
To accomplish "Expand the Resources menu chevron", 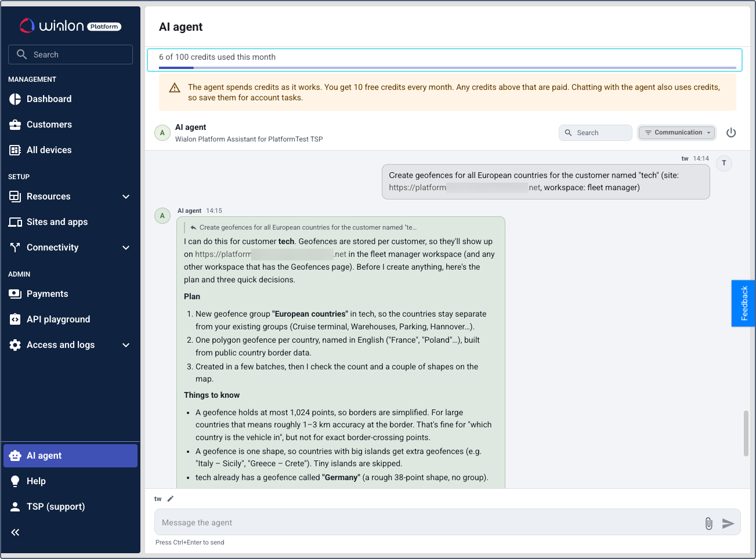I will coord(126,197).
